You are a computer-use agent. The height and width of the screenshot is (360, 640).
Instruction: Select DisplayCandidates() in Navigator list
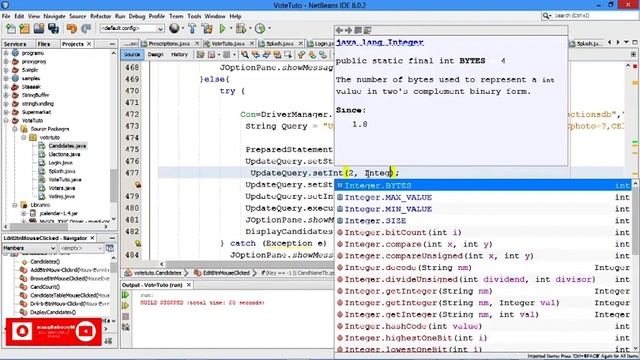click(53, 312)
